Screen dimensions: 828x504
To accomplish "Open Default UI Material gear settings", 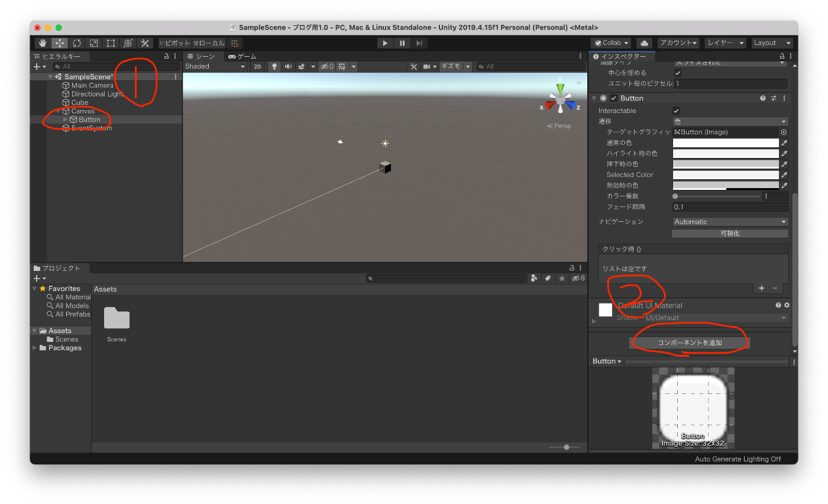I will [x=787, y=305].
